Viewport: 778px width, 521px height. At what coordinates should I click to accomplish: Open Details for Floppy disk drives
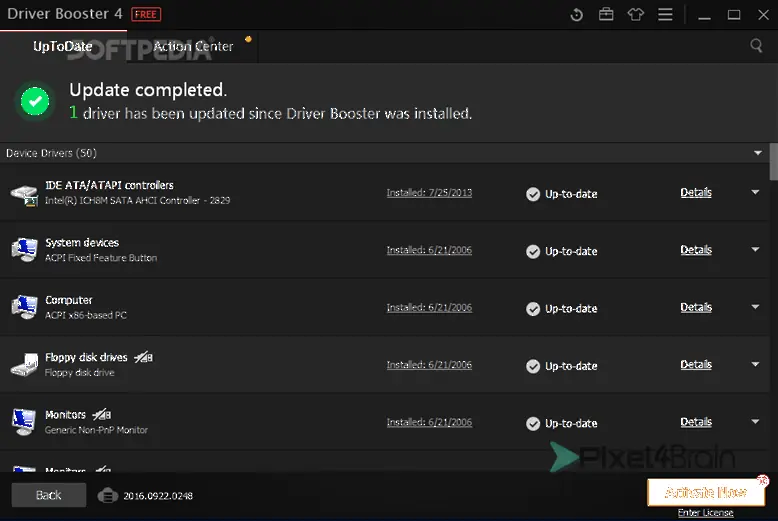coord(696,365)
